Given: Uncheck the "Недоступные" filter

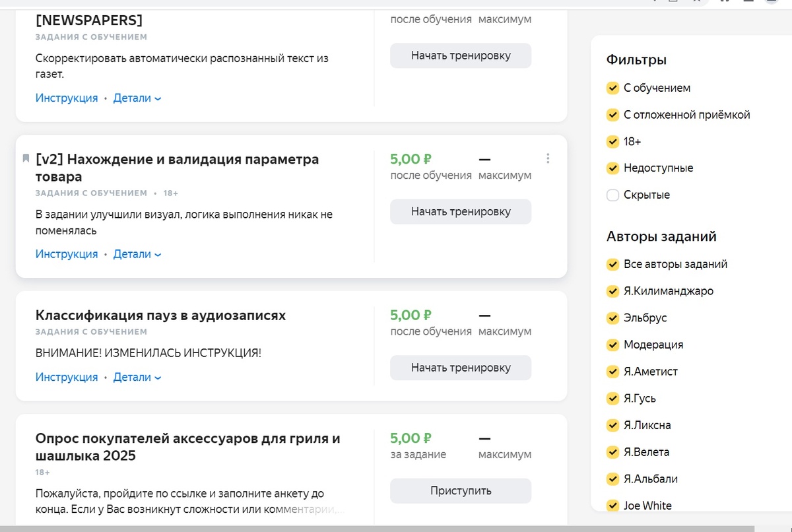Looking at the screenshot, I should (612, 168).
